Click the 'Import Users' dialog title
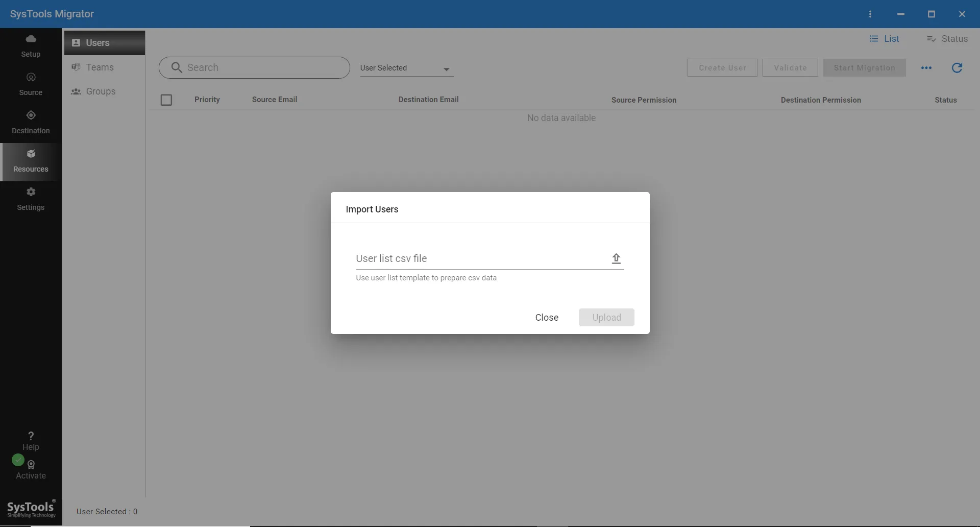The image size is (980, 527). tap(372, 209)
